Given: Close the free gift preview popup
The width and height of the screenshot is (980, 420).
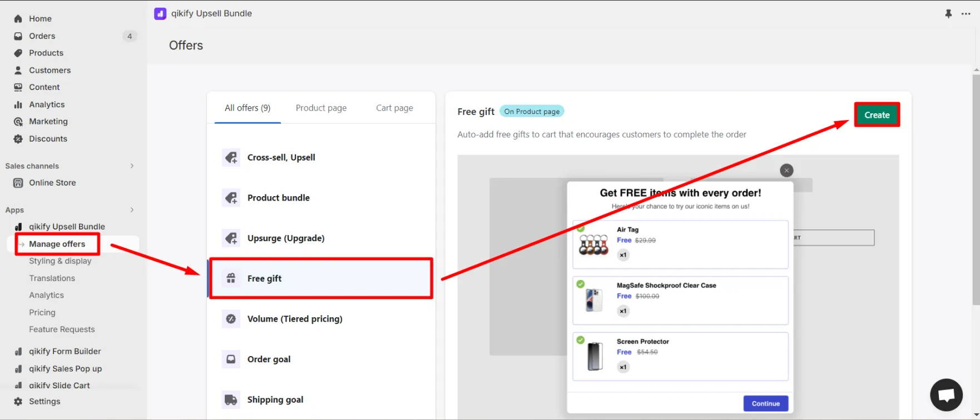Looking at the screenshot, I should [786, 171].
